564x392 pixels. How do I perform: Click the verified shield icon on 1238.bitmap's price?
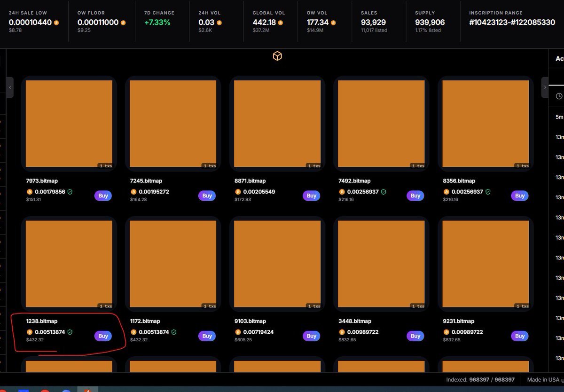coord(70,332)
